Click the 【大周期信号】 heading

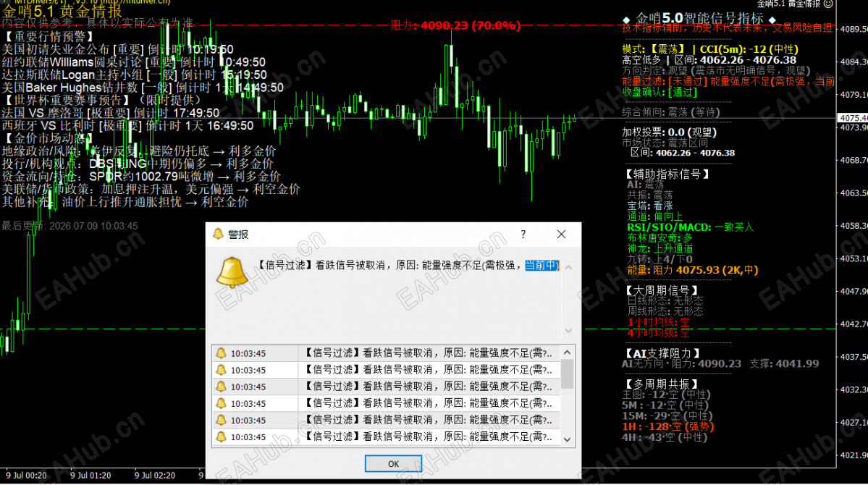(662, 290)
